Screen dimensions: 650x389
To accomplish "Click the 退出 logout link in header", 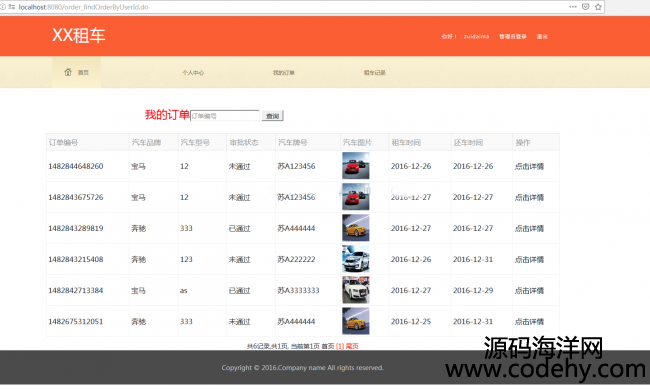I will click(x=542, y=36).
